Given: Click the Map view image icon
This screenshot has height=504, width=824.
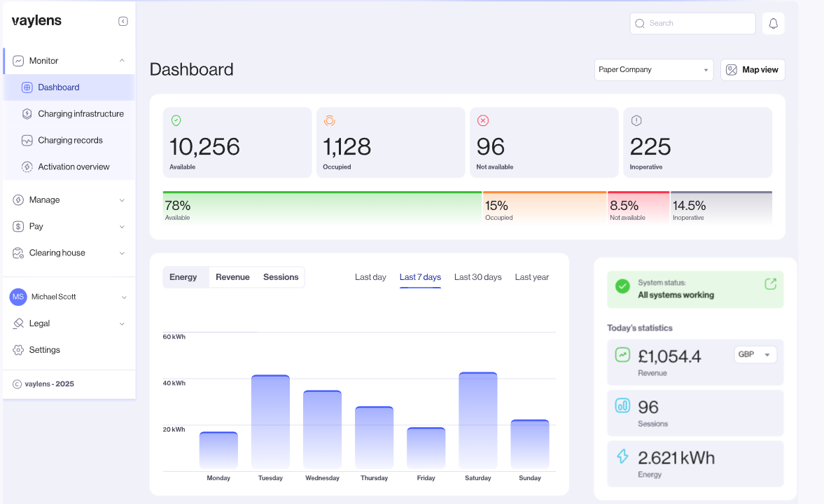Looking at the screenshot, I should pyautogui.click(x=732, y=70).
